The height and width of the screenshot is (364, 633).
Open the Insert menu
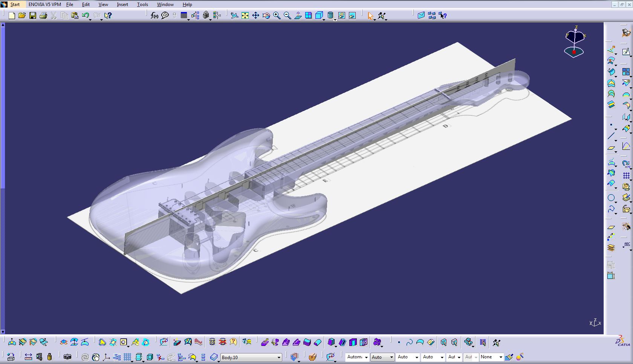point(122,5)
